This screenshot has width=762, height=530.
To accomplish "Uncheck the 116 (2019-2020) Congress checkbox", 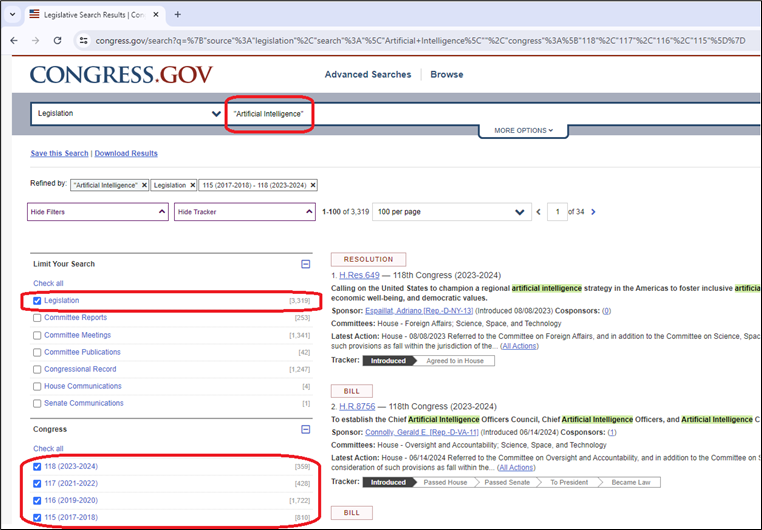I will click(37, 500).
